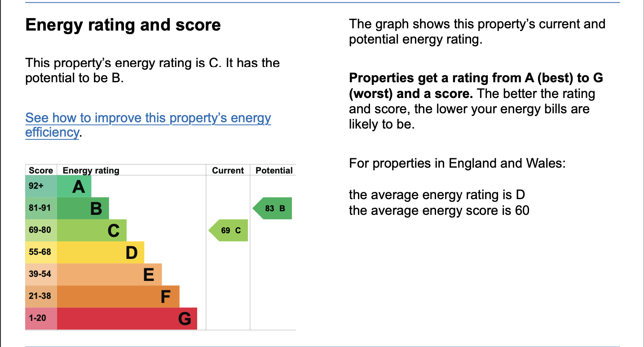Image resolution: width=644 pixels, height=347 pixels.
Task: Click the Potential column header
Action: (x=273, y=170)
